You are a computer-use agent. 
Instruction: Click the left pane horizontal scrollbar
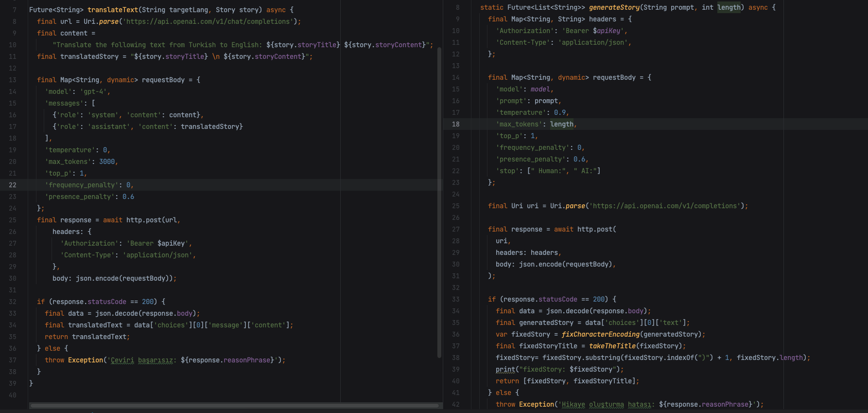[234, 405]
